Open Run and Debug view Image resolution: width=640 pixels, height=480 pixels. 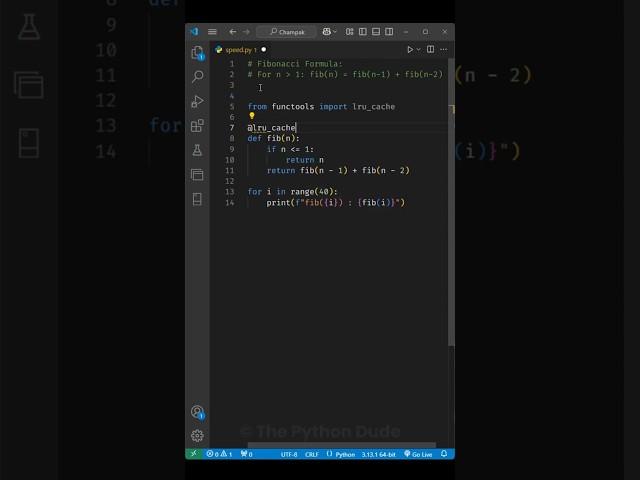(x=198, y=101)
